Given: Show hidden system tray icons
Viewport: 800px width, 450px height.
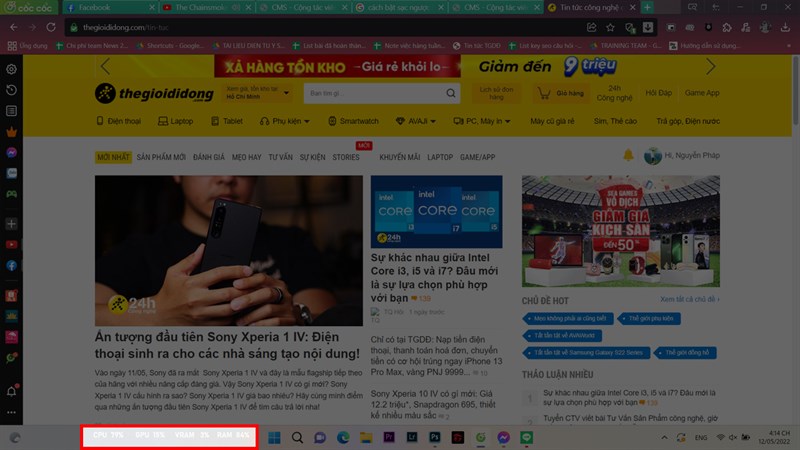Looking at the screenshot, I should pyautogui.click(x=664, y=438).
